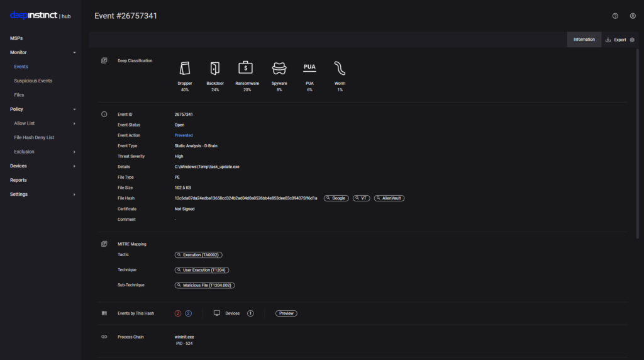
Task: Select the Information tab
Action: (584, 40)
